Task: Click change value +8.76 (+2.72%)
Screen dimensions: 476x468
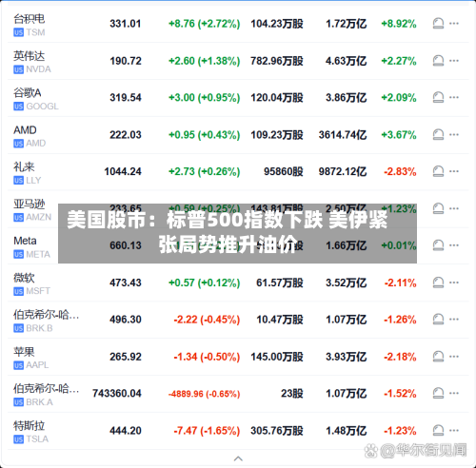Action: coord(204,24)
